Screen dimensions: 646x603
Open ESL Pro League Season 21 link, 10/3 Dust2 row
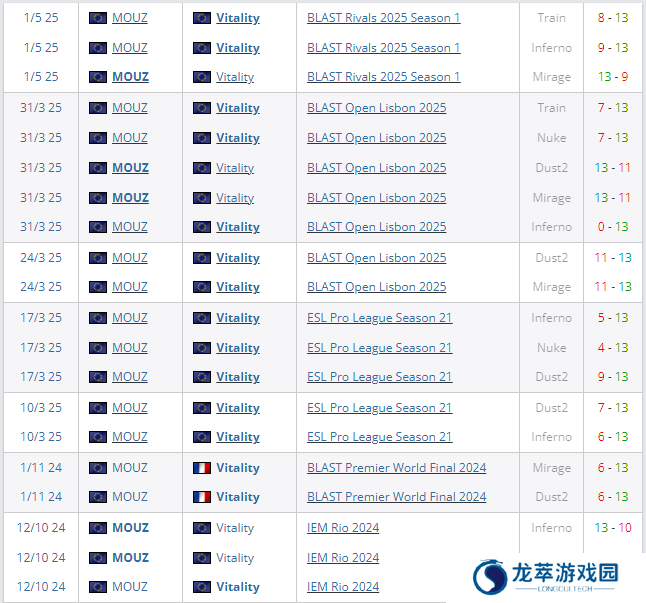click(379, 408)
